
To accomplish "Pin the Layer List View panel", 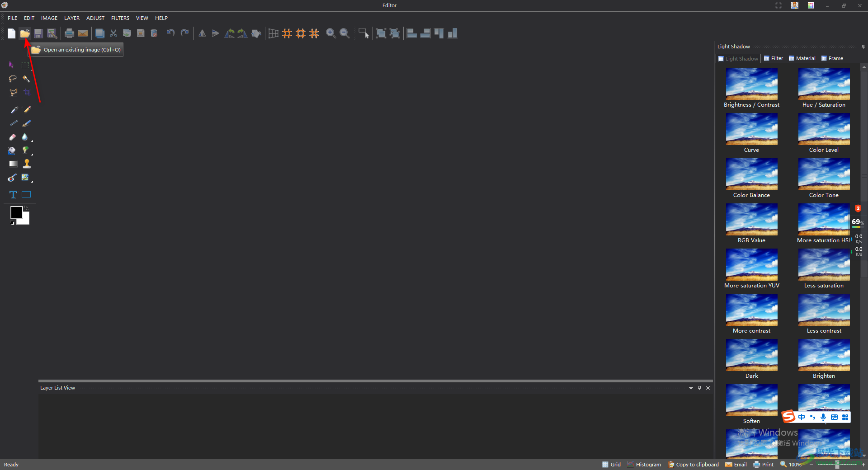I will (x=699, y=388).
